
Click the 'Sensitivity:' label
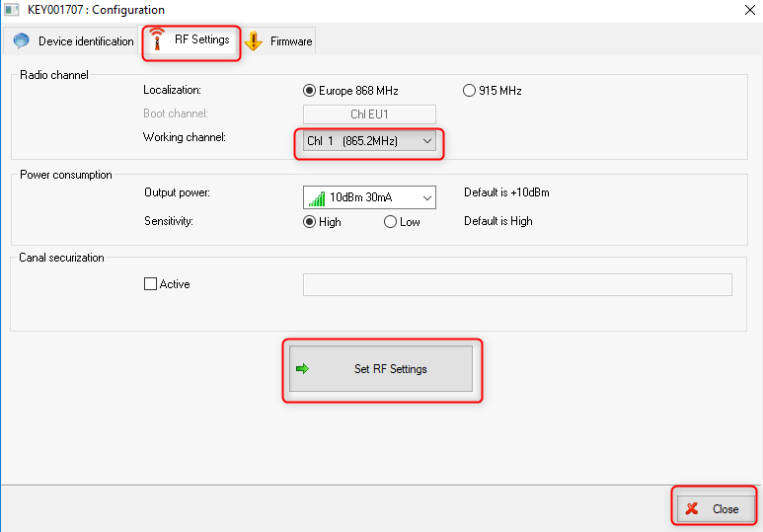point(169,221)
